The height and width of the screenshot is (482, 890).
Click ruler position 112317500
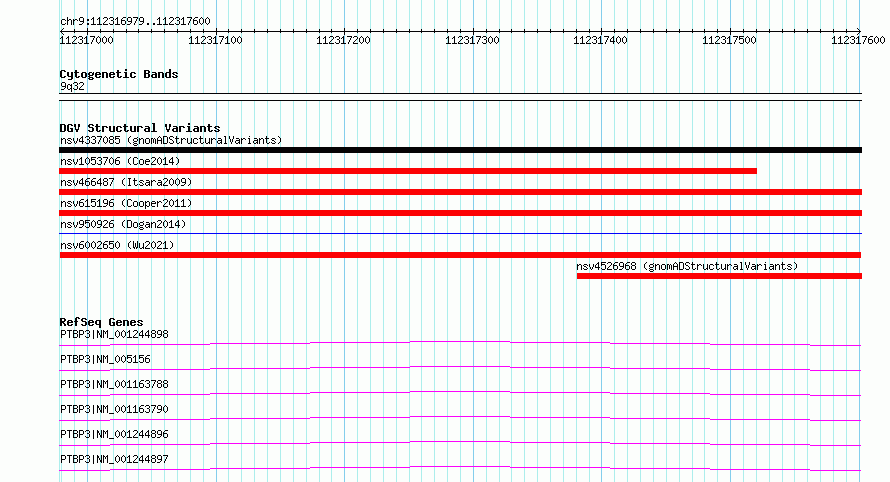click(729, 40)
